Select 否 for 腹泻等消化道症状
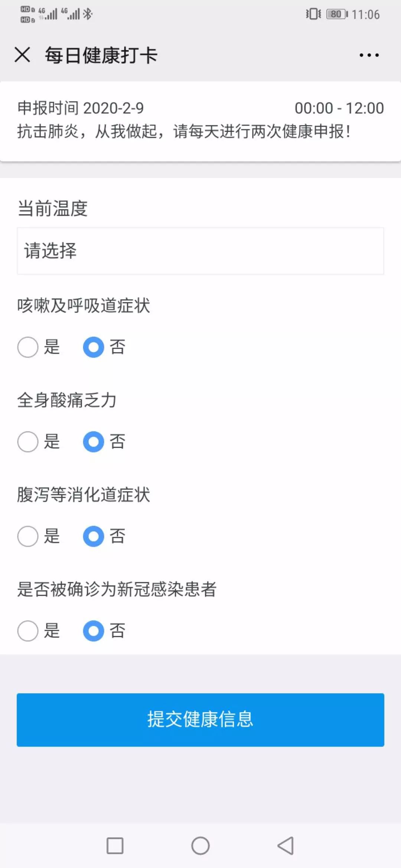The width and height of the screenshot is (401, 868). click(x=94, y=536)
